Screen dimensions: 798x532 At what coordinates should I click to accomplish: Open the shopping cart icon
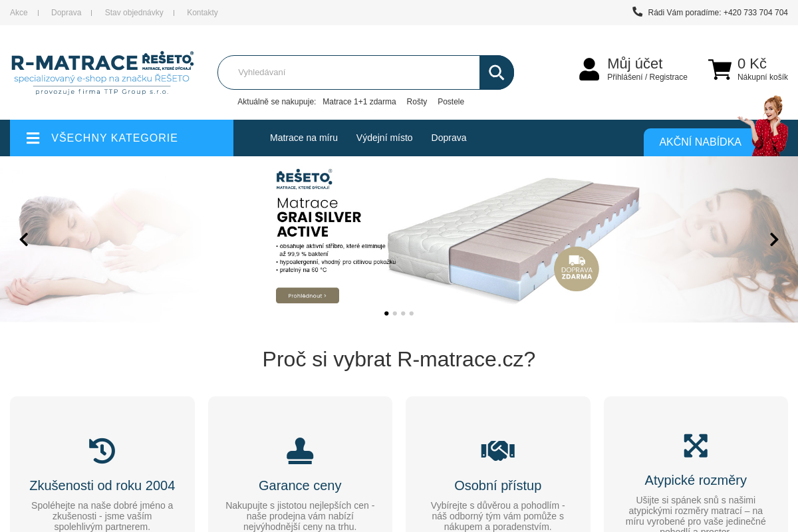(720, 69)
